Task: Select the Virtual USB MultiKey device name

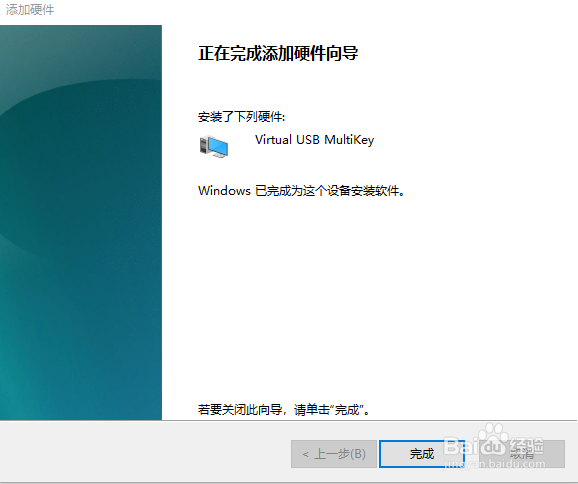Action: tap(314, 140)
